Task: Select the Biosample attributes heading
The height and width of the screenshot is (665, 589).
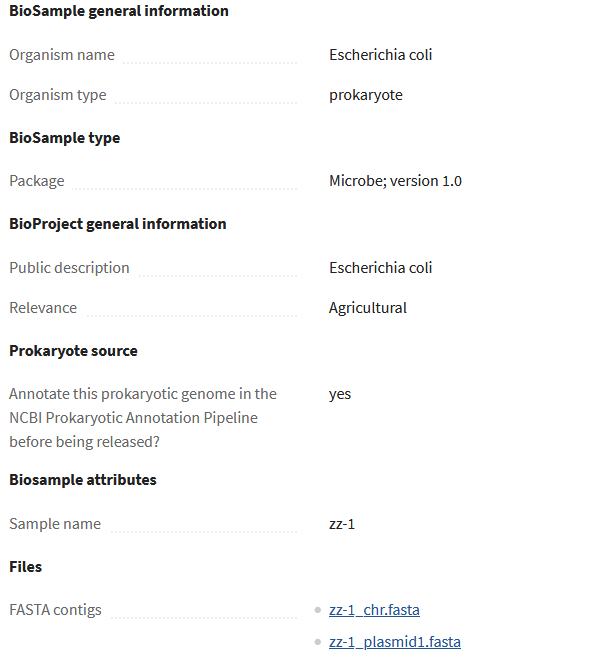Action: (x=83, y=480)
